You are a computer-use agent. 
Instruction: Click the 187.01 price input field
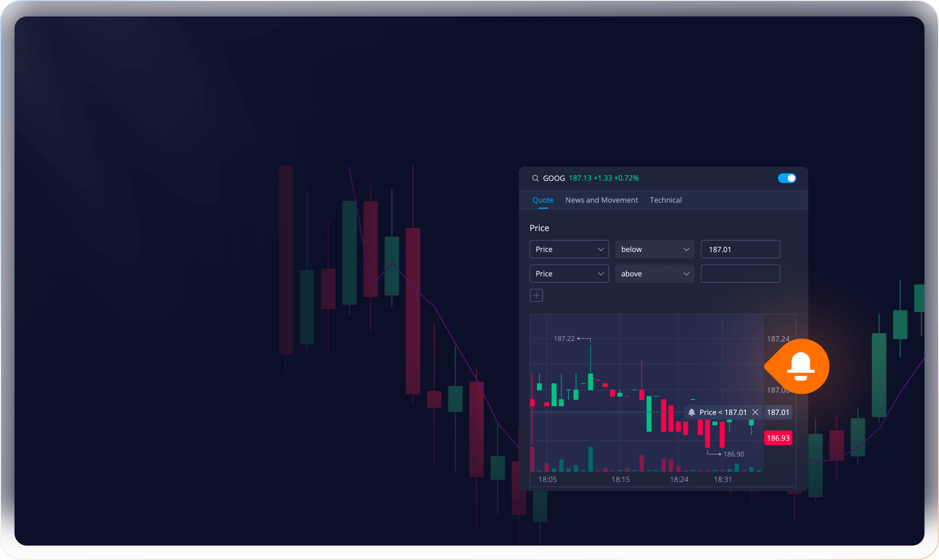point(740,249)
